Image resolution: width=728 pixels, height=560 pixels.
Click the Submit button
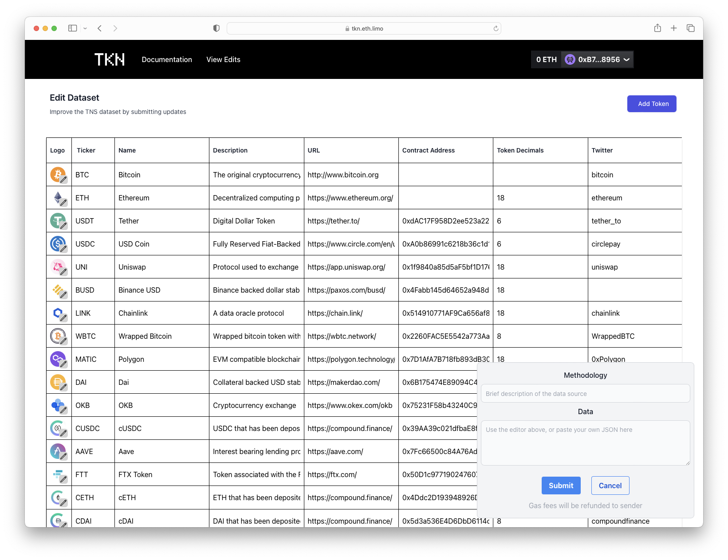[561, 486]
